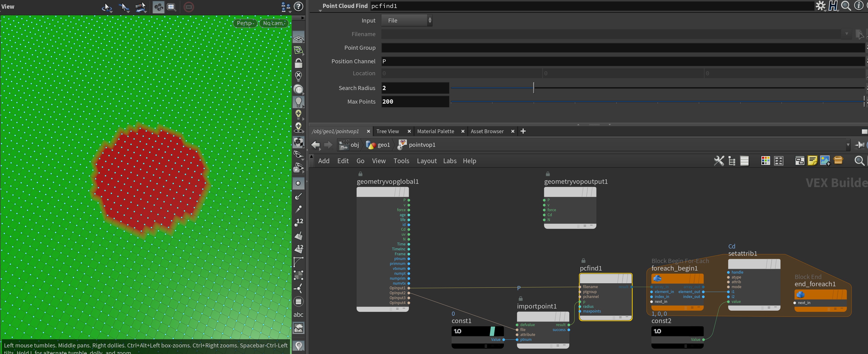Open the Persp viewport menu
The width and height of the screenshot is (868, 354).
(x=245, y=23)
